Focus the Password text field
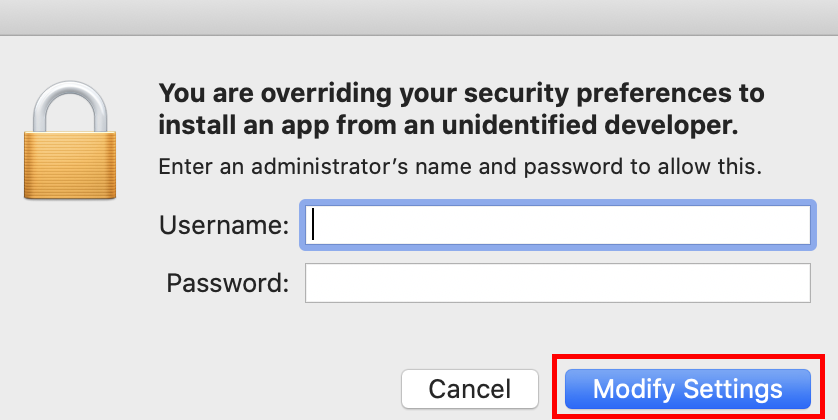Viewport: 838px width, 420px height. [557, 283]
